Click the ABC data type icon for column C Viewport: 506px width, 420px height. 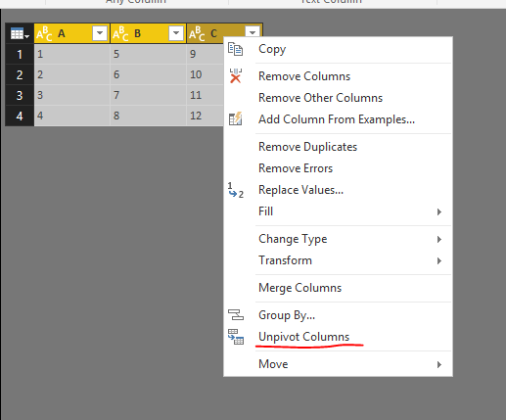[x=197, y=33]
